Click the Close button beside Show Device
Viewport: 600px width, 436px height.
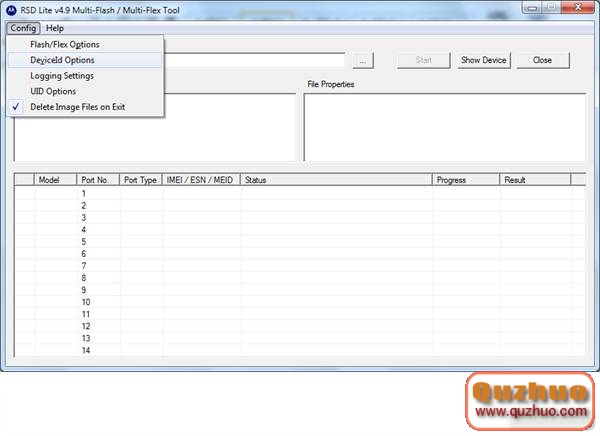click(543, 60)
